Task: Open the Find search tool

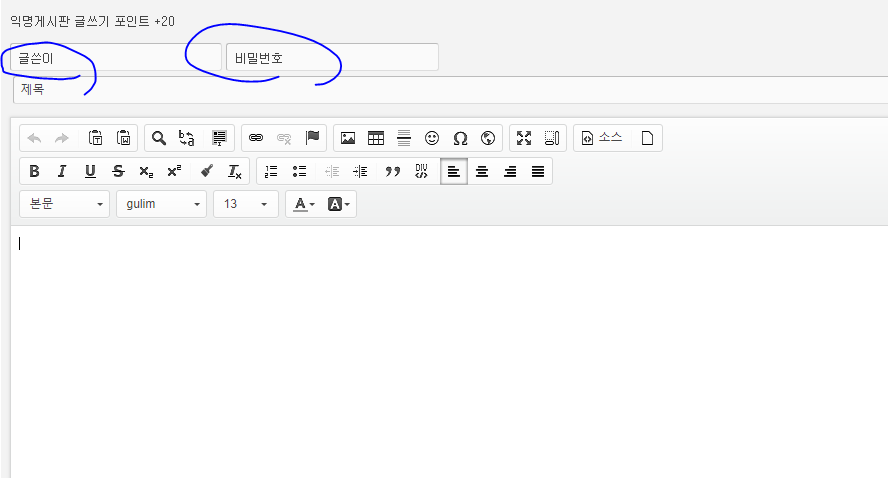Action: [x=159, y=138]
